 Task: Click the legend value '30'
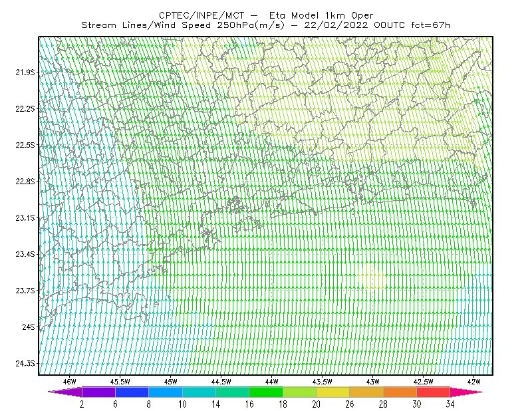pos(417,404)
